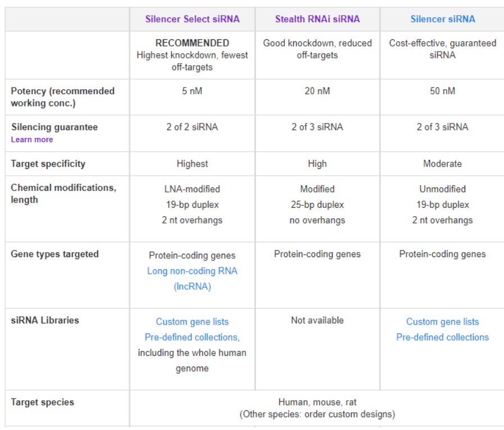The image size is (504, 430).
Task: Open Custom gene lists in Silencer siRNA column
Action: [442, 322]
